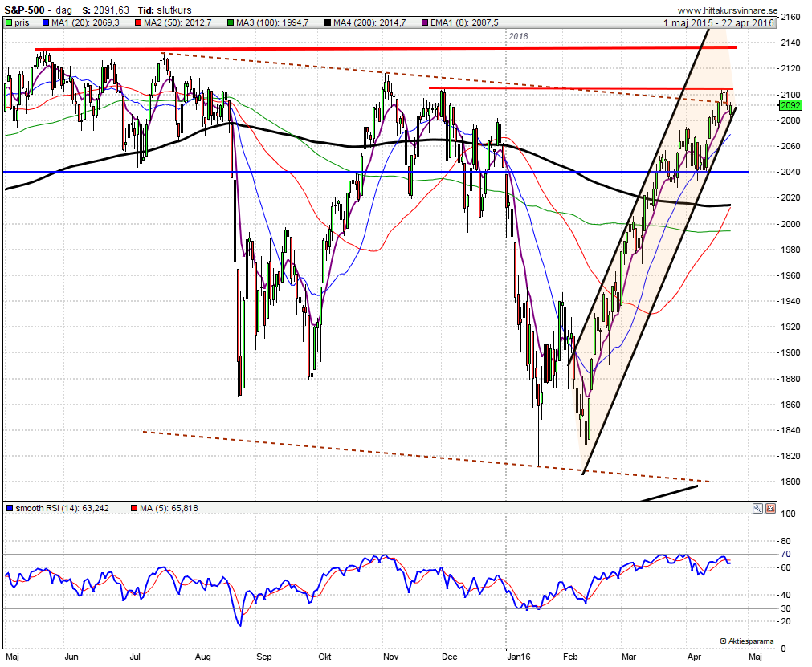The width and height of the screenshot is (812, 667).
Task: Click the Tid: slutkurs label
Action: [x=165, y=10]
